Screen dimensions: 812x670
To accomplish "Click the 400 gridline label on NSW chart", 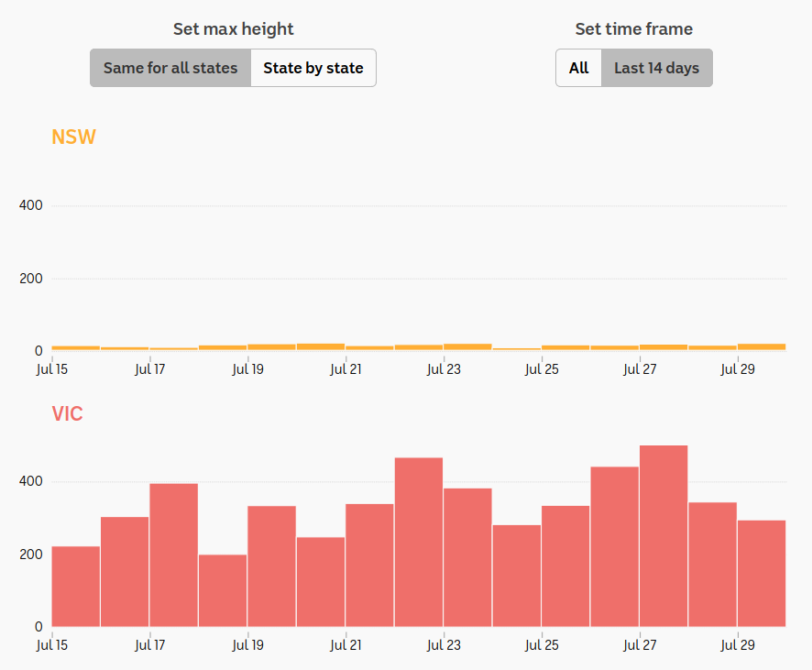I will coord(31,205).
